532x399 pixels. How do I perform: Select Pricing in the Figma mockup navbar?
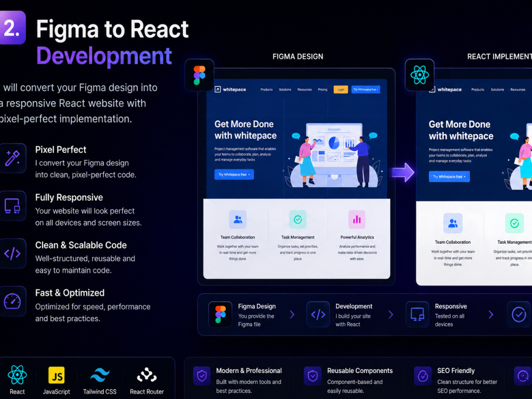323,89
